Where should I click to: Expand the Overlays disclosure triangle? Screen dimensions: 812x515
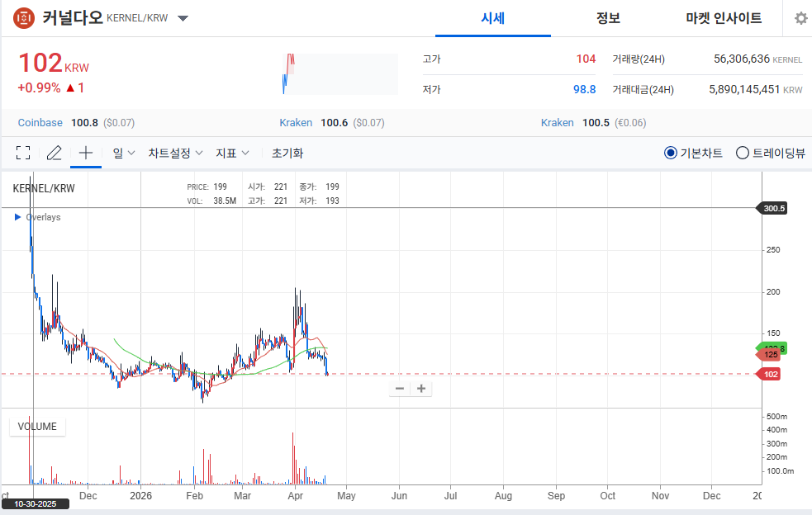(18, 217)
